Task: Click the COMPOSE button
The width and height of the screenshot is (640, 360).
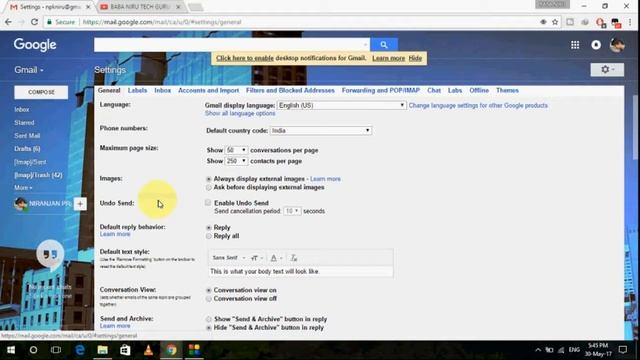Action: 41,92
